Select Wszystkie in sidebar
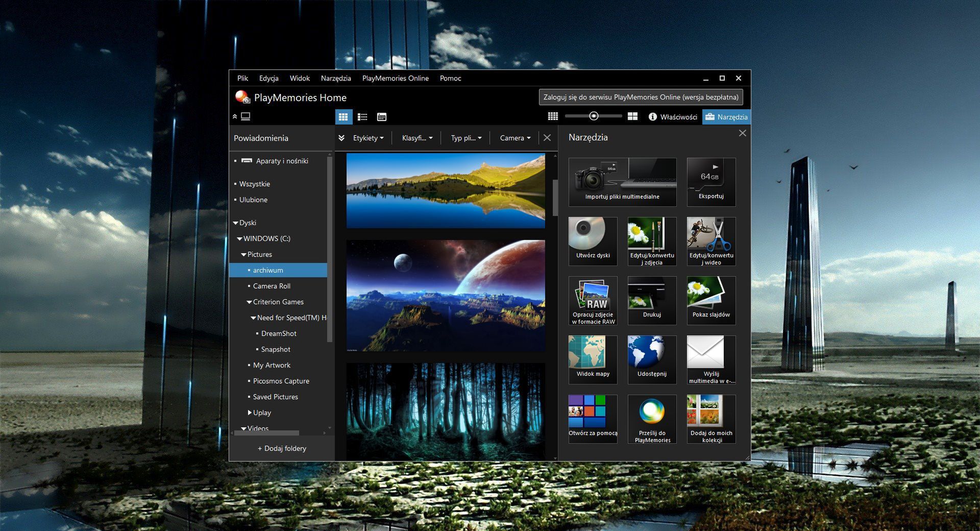The height and width of the screenshot is (531, 980). click(278, 184)
